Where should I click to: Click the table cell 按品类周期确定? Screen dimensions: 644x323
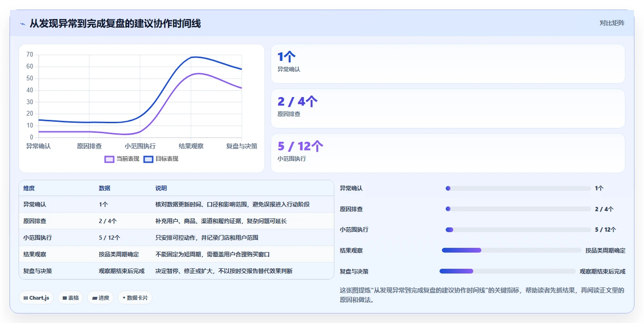pyautogui.click(x=119, y=254)
